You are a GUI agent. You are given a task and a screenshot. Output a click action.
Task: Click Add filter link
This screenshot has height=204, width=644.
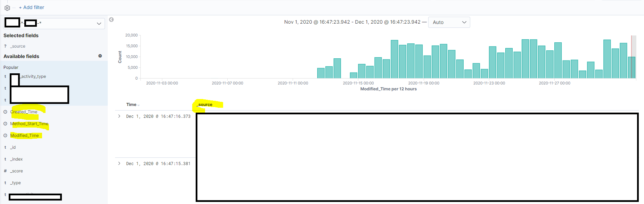pos(31,7)
